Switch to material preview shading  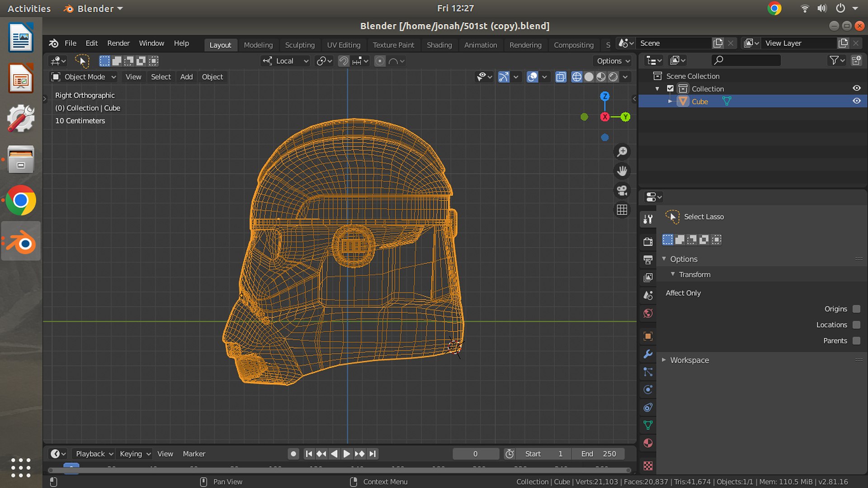[x=601, y=77]
